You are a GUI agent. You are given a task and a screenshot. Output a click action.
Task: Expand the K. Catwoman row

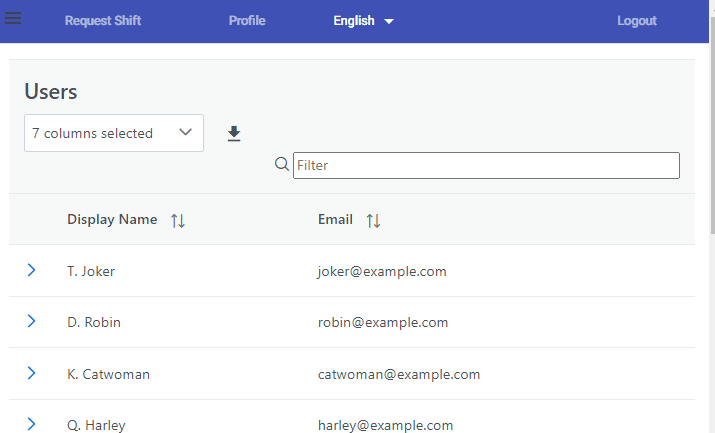31,373
